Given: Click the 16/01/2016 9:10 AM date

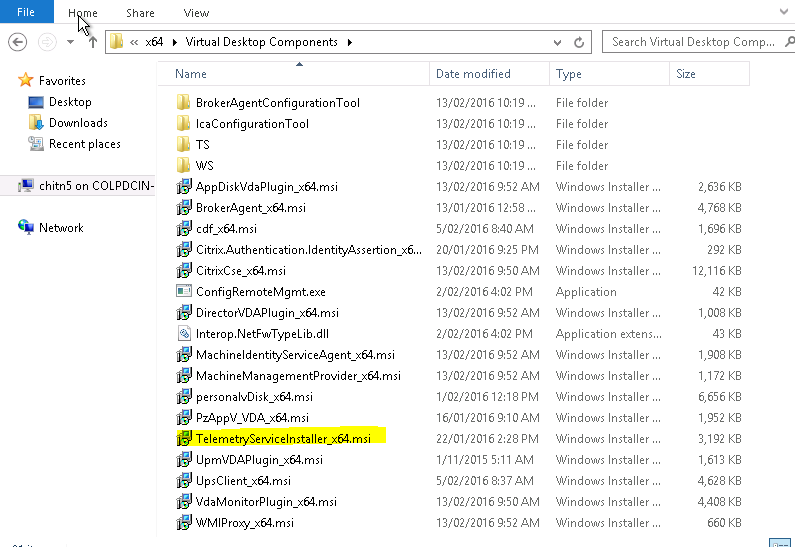Looking at the screenshot, I should (x=487, y=418).
